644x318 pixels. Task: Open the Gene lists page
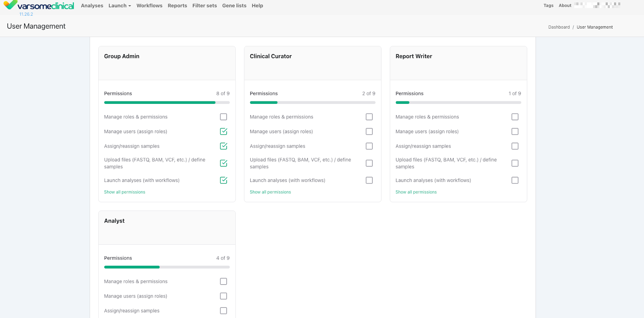tap(234, 6)
